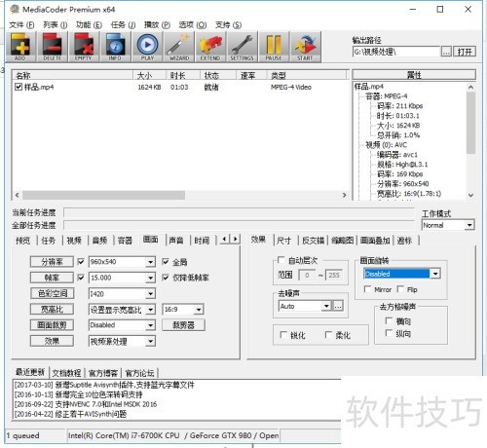Open the 960x540 resolution dropdown

(150, 262)
